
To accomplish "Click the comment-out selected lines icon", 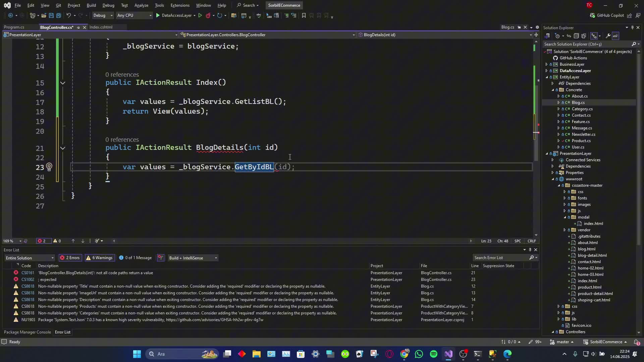I will pos(286,15).
